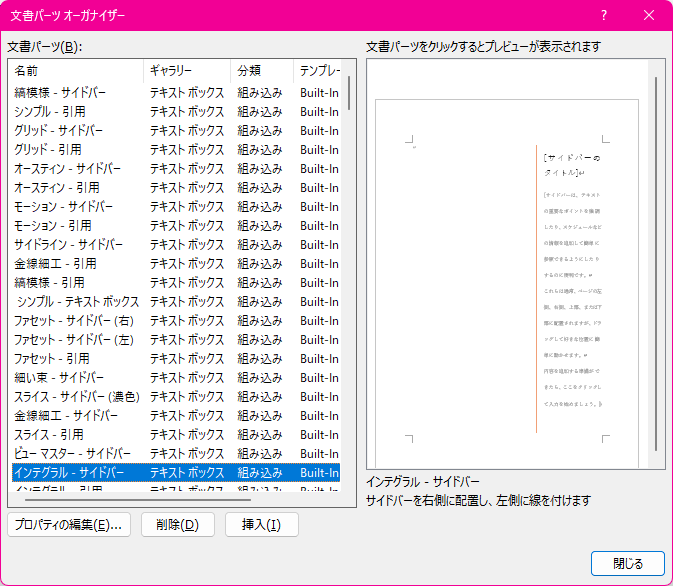Select row スライス - サイドバー (濃色)

click(176, 397)
